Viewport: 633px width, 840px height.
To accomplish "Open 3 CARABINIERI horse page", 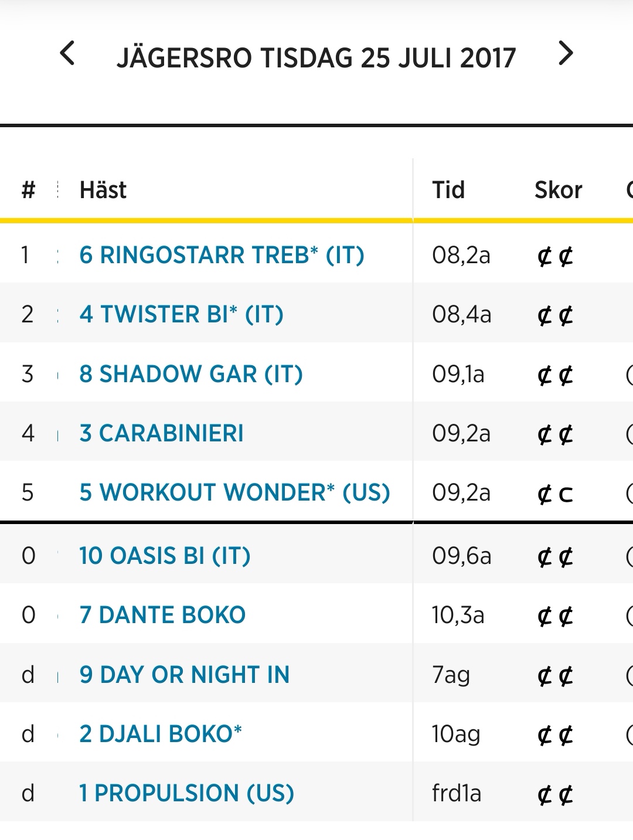I will [161, 433].
